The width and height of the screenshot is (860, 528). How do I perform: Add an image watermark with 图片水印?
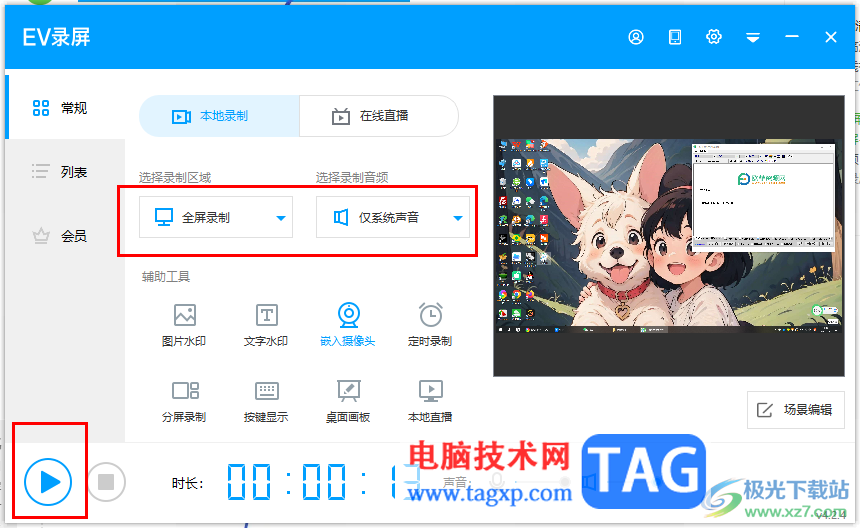pyautogui.click(x=184, y=325)
